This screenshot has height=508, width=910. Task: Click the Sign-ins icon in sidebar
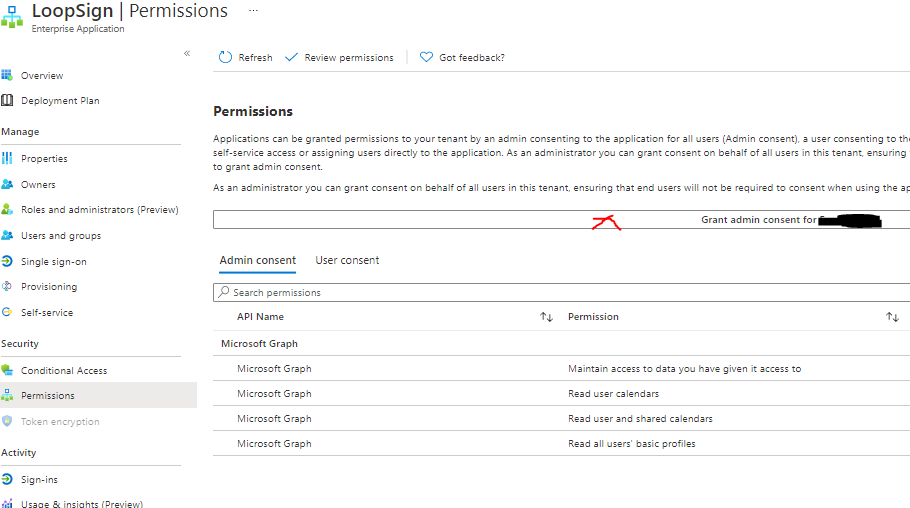point(7,479)
